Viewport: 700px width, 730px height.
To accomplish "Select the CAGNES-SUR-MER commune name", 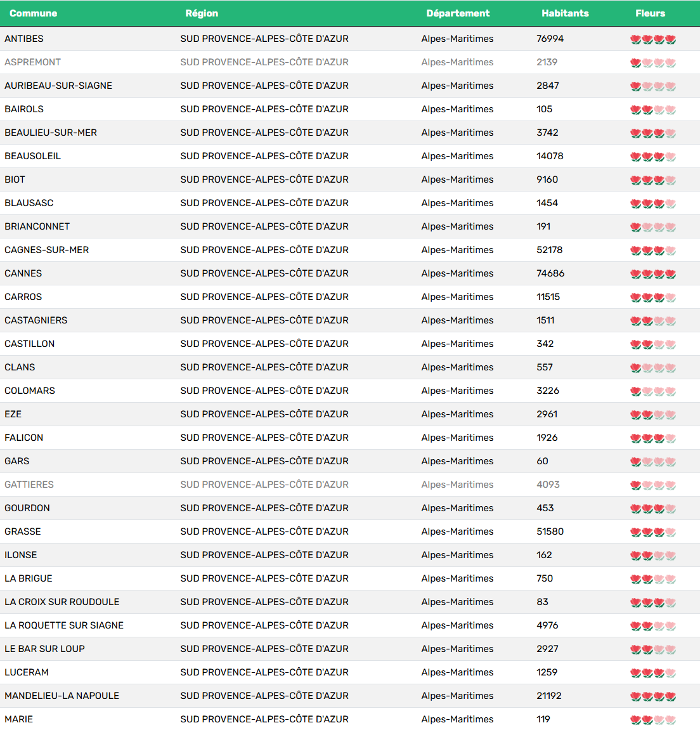I will tap(47, 250).
